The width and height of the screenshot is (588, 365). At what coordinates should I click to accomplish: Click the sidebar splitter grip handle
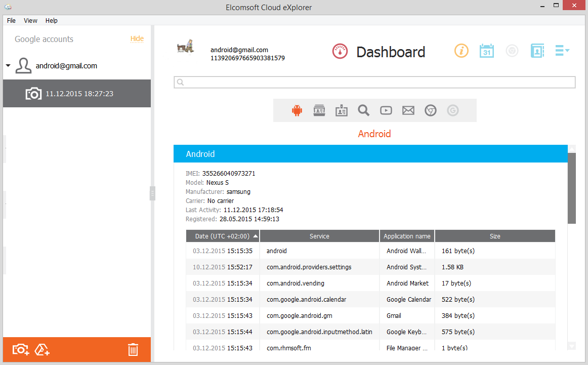point(152,193)
